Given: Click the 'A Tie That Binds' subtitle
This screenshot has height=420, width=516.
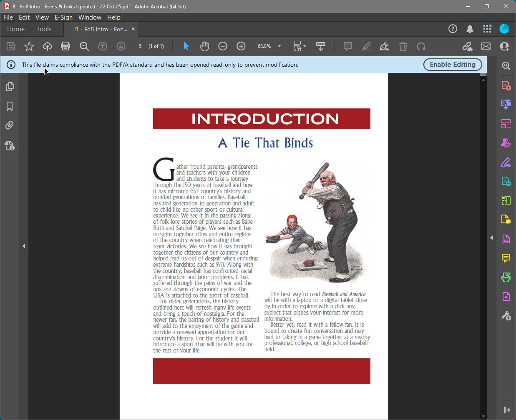Looking at the screenshot, I should coord(265,143).
